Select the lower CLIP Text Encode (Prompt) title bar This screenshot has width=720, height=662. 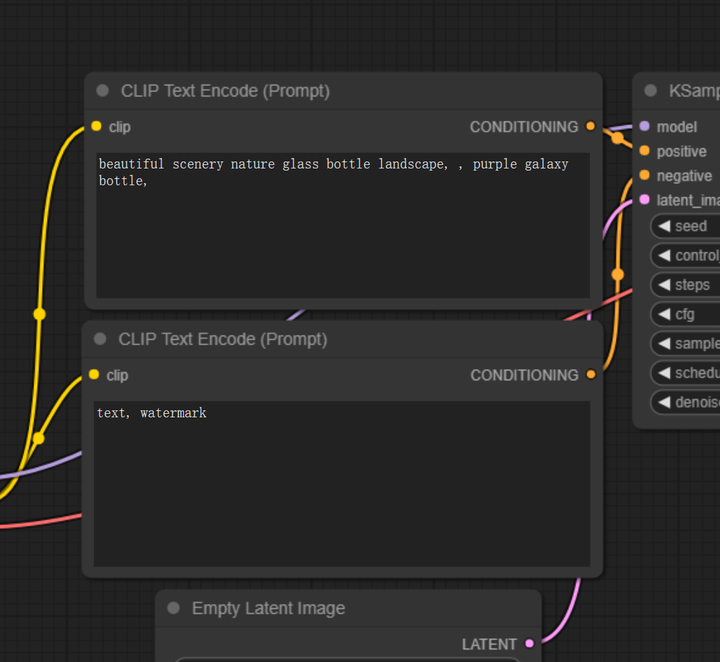click(x=342, y=339)
